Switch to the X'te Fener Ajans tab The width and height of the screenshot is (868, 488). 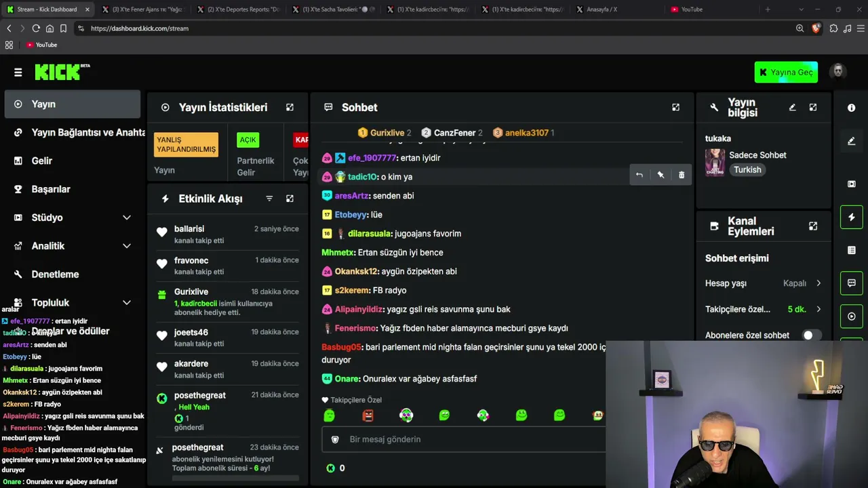coord(142,9)
